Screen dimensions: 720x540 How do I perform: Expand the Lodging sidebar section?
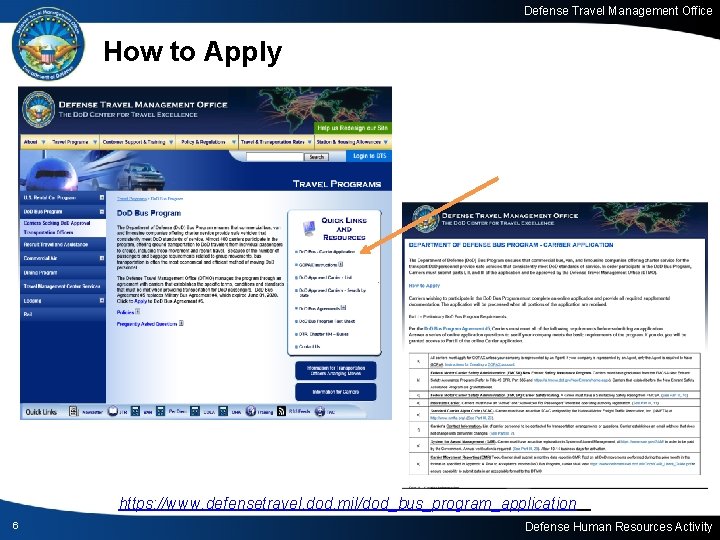[101, 300]
